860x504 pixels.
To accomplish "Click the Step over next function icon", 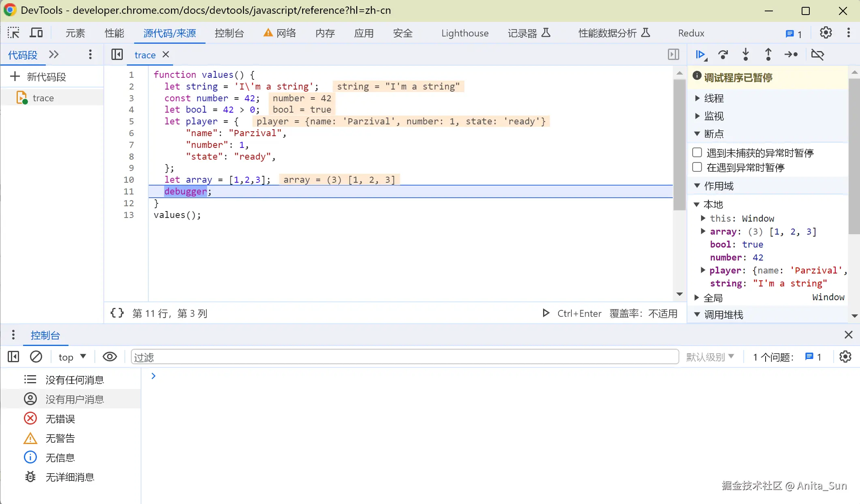I will (723, 54).
